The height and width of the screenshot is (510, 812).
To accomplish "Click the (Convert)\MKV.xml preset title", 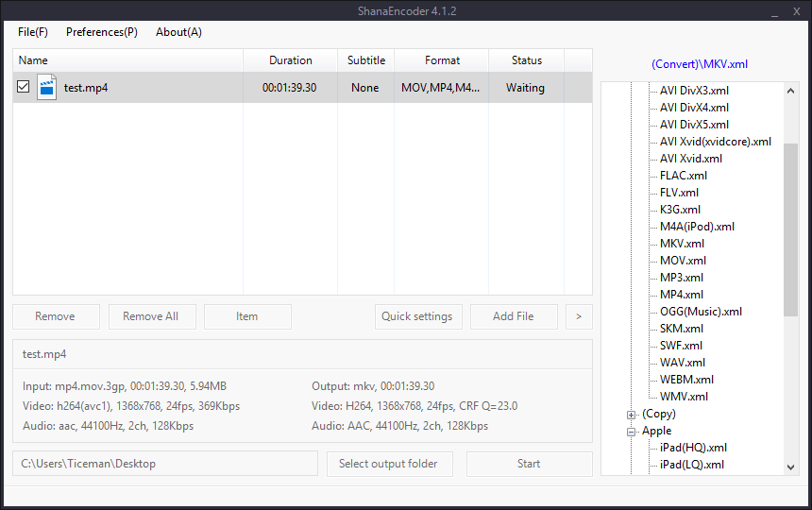I will click(x=700, y=65).
